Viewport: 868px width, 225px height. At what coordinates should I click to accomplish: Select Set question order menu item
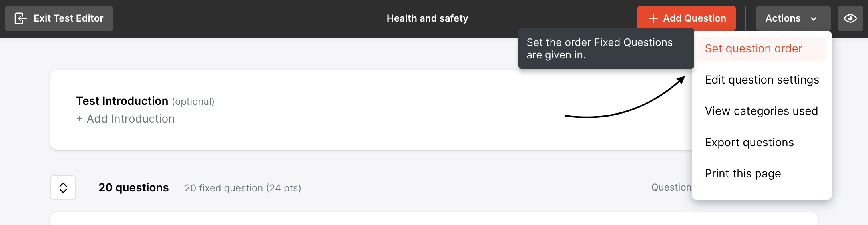pyautogui.click(x=753, y=49)
